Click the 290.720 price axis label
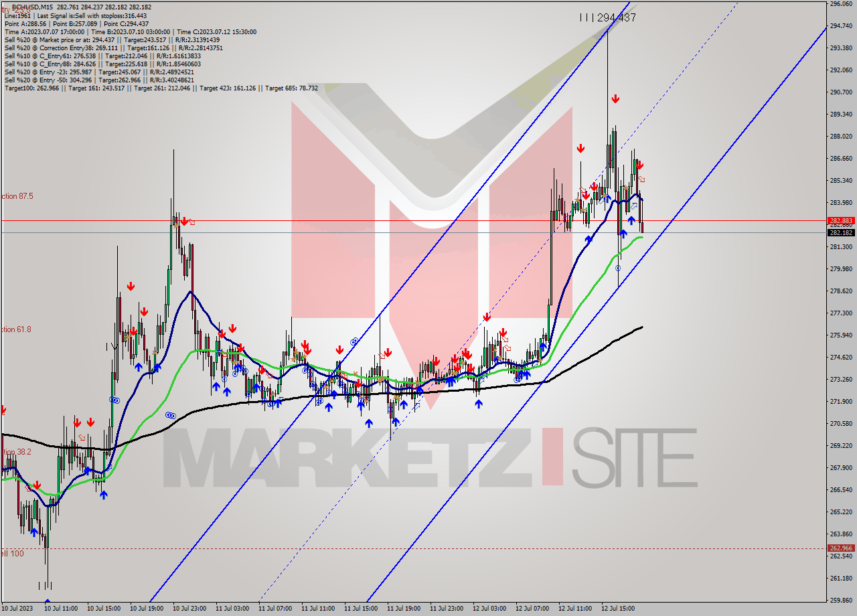857x616 pixels. 840,92
